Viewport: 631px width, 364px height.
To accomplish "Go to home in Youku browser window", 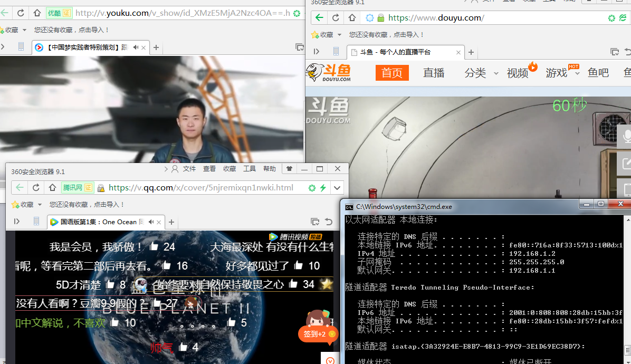I will coord(37,13).
